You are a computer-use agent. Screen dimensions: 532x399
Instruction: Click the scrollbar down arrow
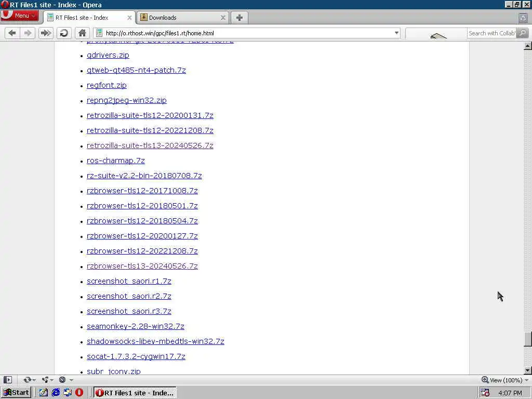pos(528,370)
